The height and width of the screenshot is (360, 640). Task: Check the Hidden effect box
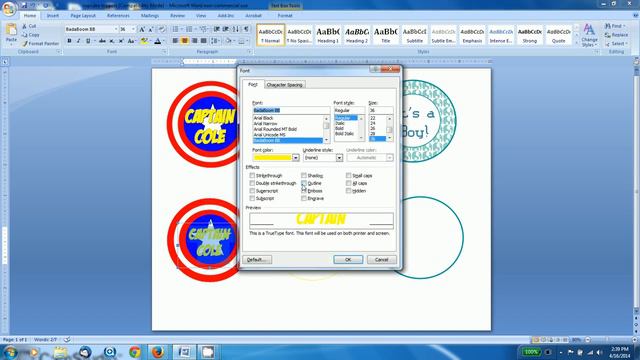pos(348,191)
